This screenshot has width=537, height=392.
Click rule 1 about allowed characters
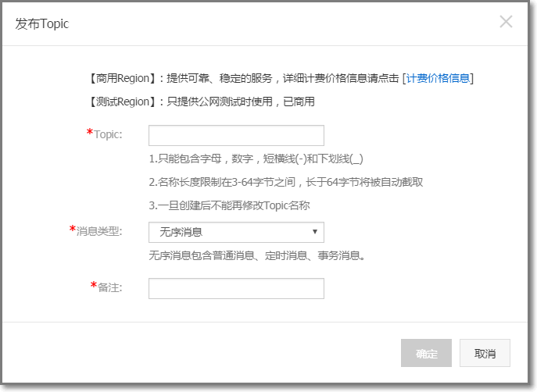pyautogui.click(x=256, y=159)
